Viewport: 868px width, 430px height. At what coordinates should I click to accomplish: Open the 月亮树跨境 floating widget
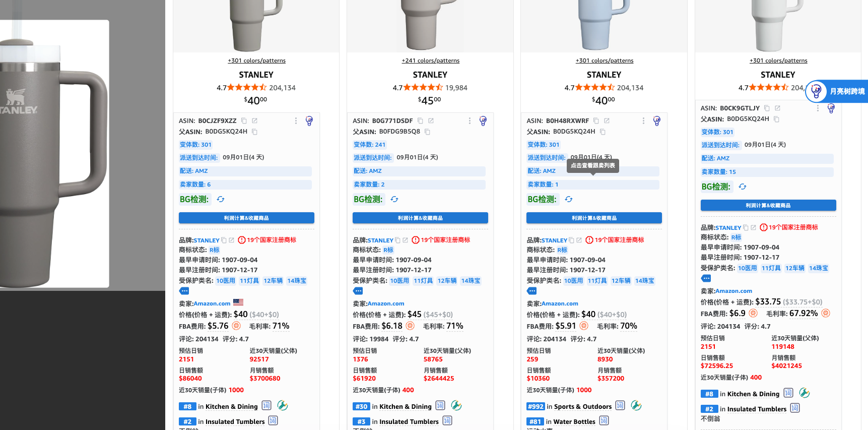[836, 91]
